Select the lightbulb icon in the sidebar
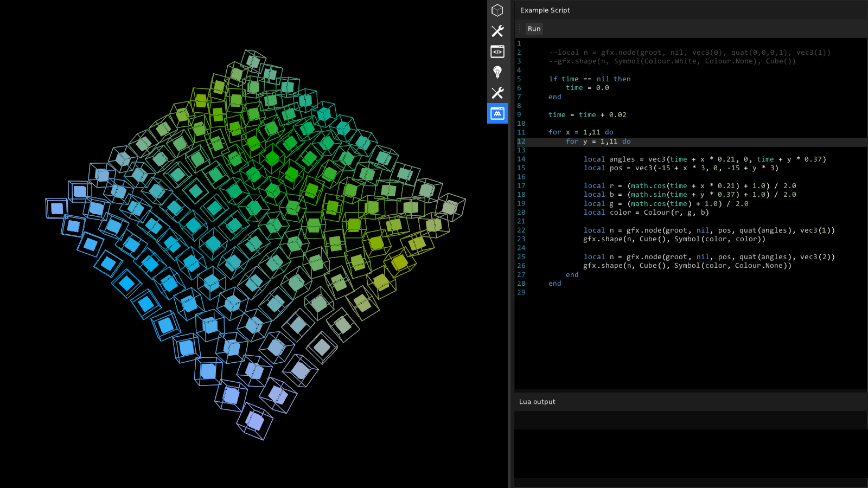 pyautogui.click(x=497, y=72)
